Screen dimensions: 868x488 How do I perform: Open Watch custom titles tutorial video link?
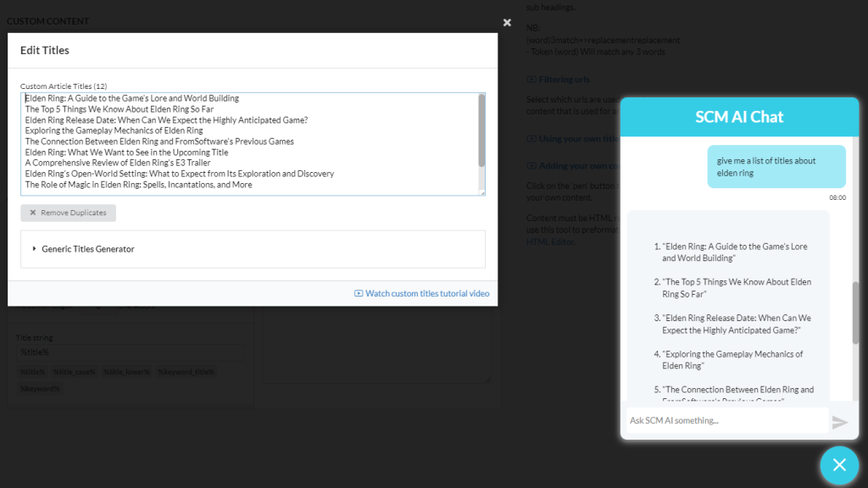point(427,293)
